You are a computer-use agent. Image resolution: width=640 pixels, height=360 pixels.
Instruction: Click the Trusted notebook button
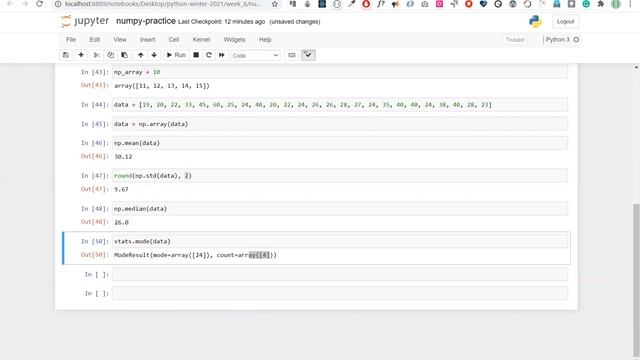tap(515, 40)
